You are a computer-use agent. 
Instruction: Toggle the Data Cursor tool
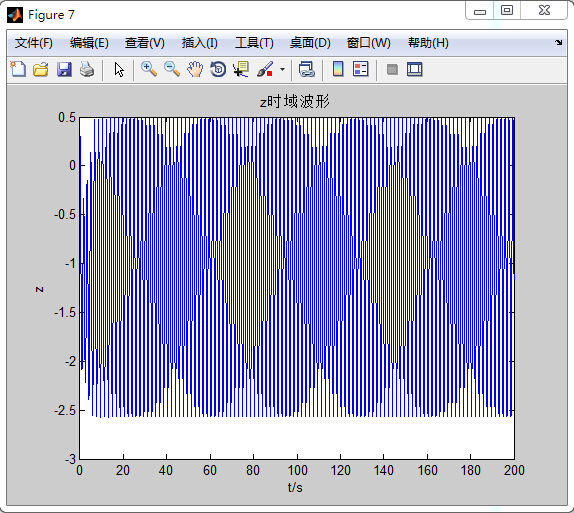241,69
